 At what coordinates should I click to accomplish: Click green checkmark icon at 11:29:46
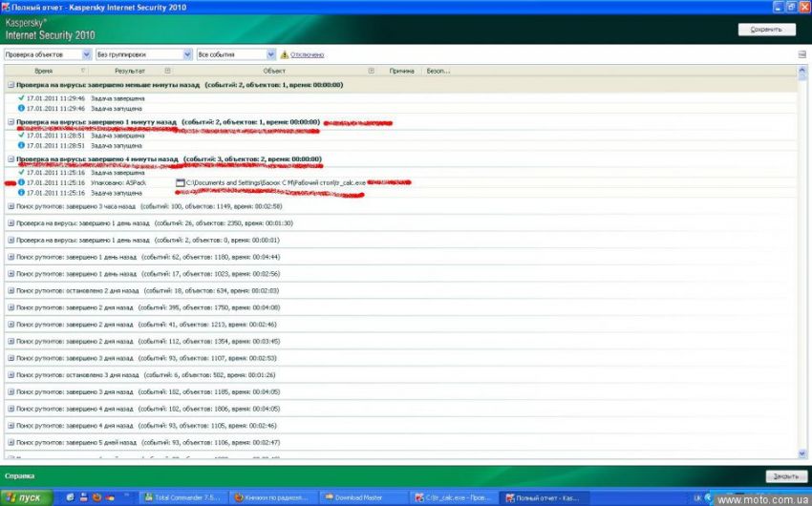pos(21,97)
